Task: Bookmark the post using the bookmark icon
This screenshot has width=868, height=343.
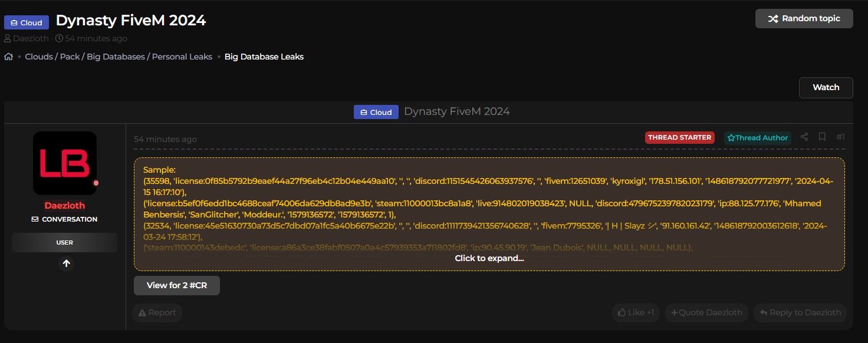Action: [x=822, y=137]
